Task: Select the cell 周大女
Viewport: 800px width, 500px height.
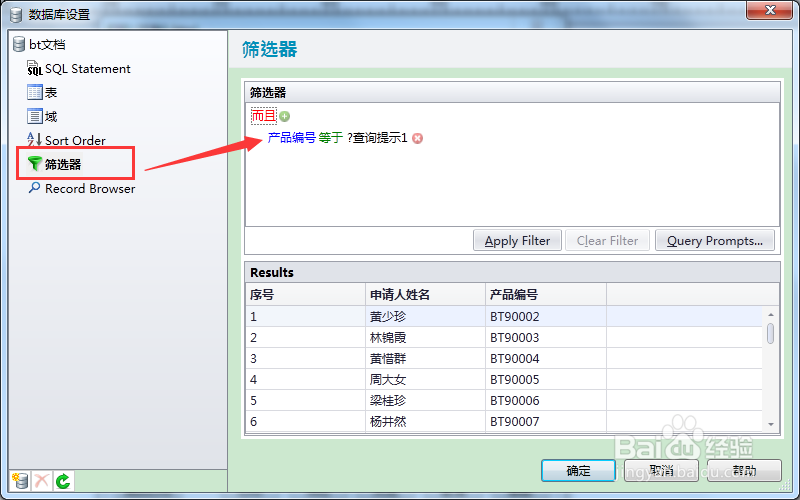Action: (426, 379)
